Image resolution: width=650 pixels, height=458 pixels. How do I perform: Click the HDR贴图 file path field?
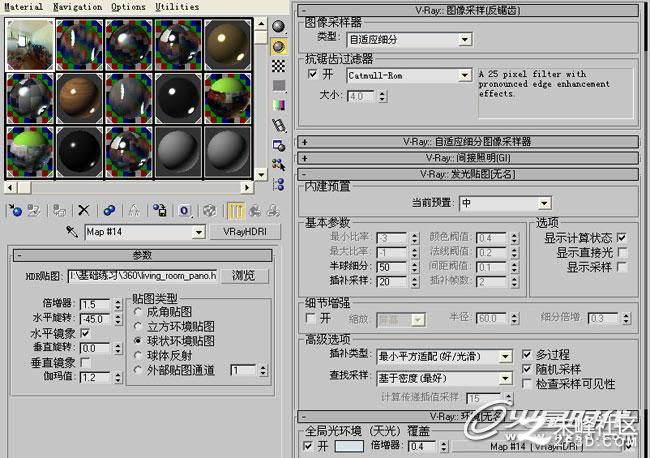click(x=142, y=276)
